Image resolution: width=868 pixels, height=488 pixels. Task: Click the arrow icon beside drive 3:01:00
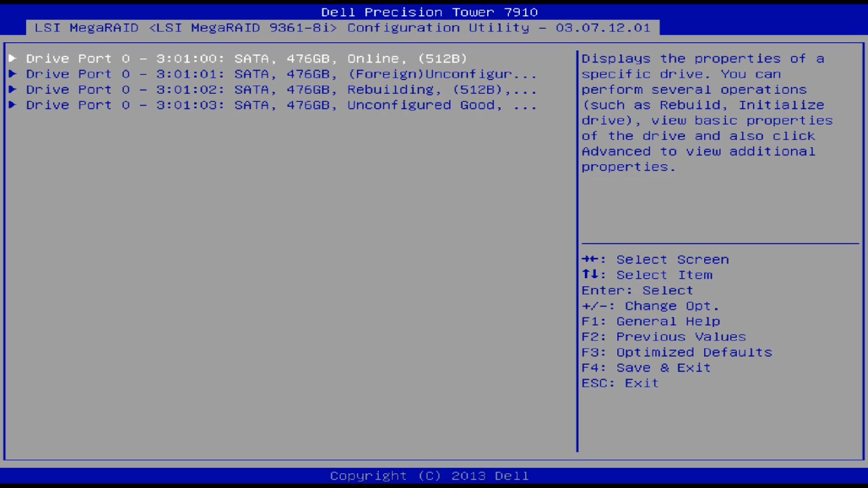12,58
